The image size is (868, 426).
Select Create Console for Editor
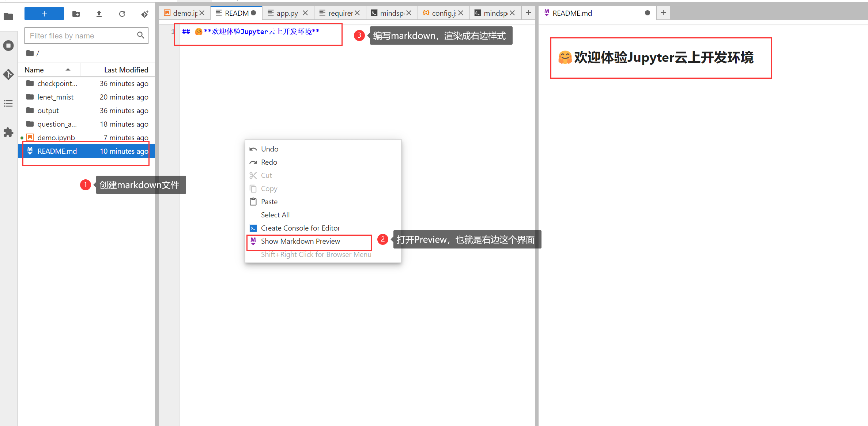click(300, 228)
